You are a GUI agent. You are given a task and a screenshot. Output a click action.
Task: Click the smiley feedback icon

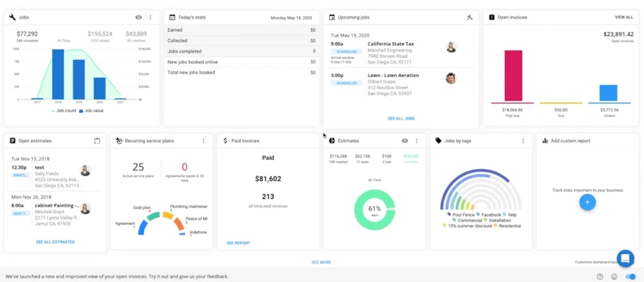point(614,277)
